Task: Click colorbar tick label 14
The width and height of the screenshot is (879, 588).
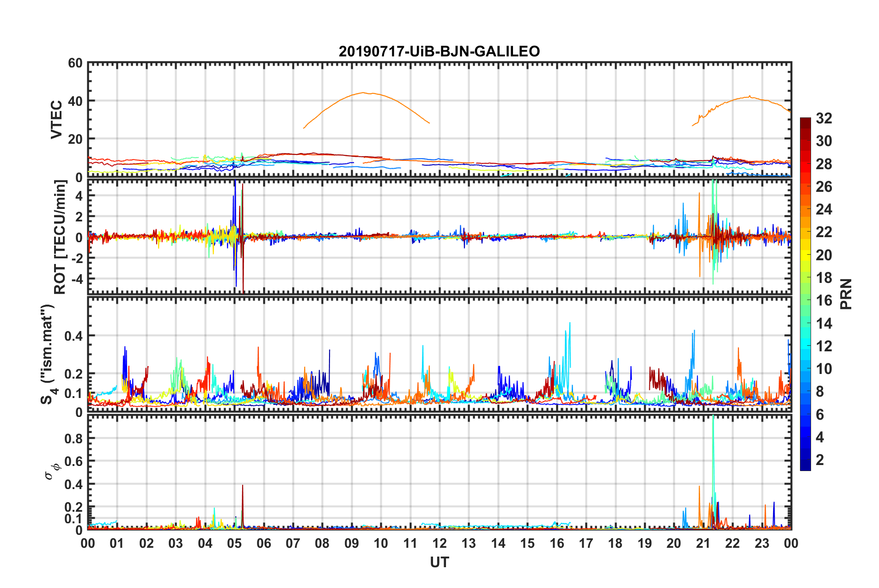Action: click(x=824, y=323)
